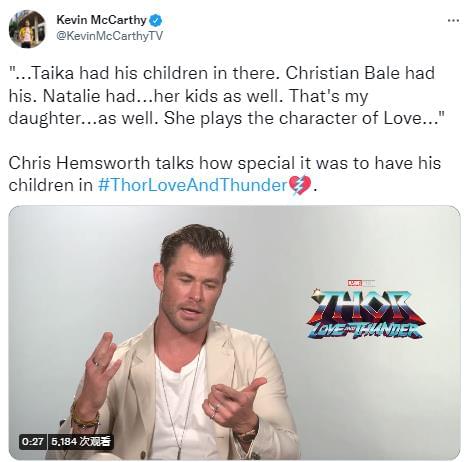Click the Kevin McCarthy display name
Screen dimensions: 470x462
click(101, 20)
